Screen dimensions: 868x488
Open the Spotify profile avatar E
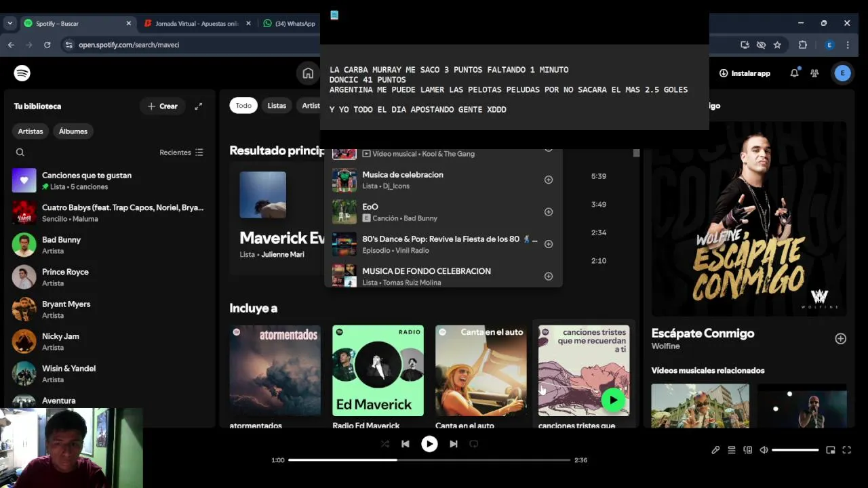point(842,73)
